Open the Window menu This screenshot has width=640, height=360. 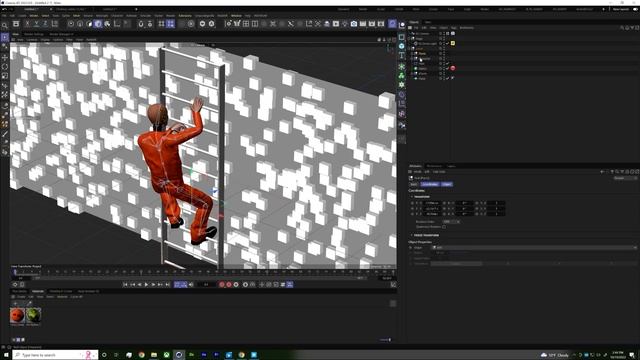[236, 16]
